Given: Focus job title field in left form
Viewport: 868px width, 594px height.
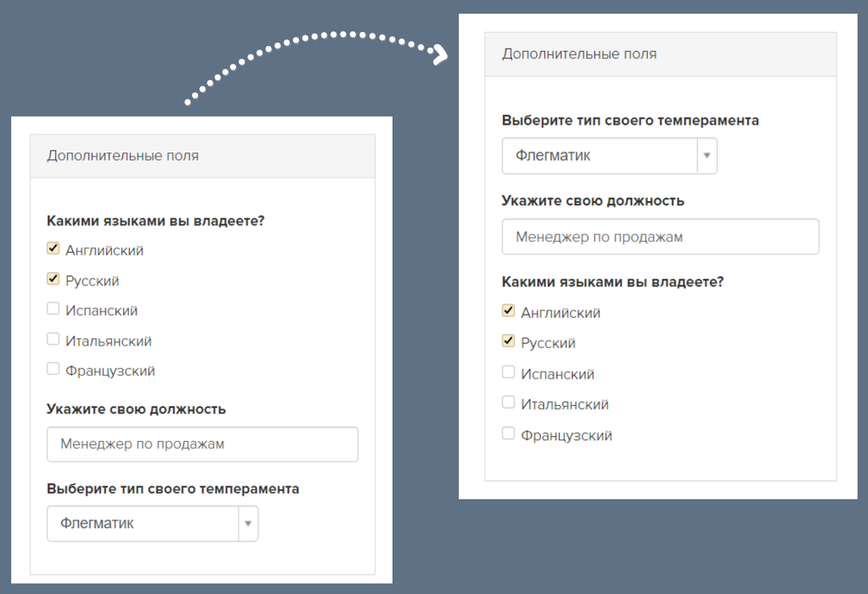Looking at the screenshot, I should pyautogui.click(x=203, y=444).
